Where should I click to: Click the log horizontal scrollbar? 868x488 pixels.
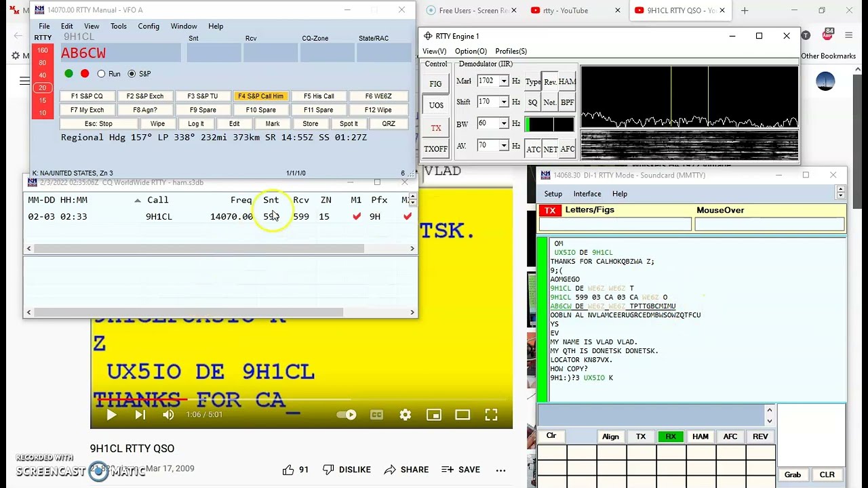(199, 249)
